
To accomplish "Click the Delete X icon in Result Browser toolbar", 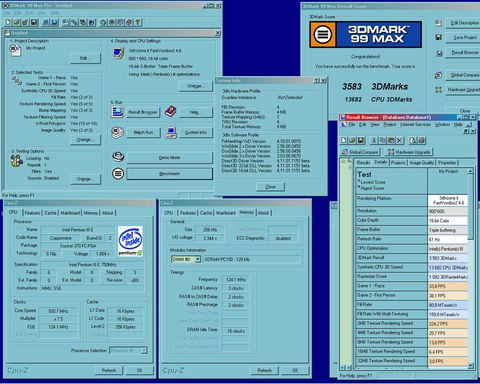I will click(x=400, y=140).
